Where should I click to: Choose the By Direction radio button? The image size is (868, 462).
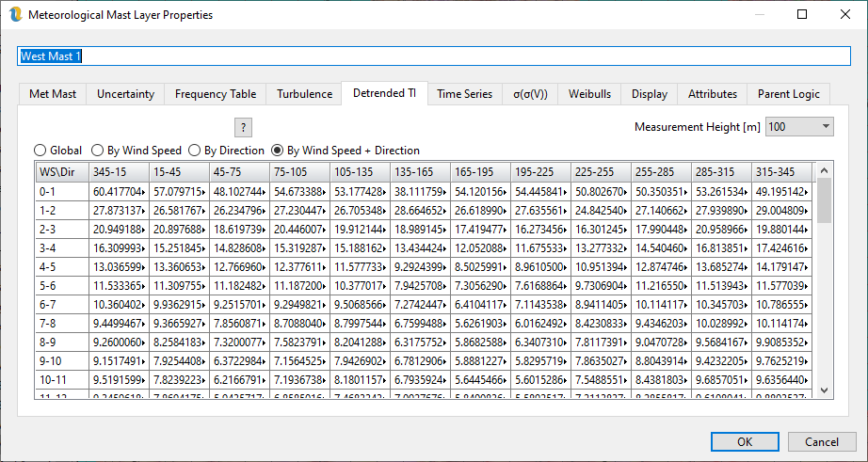[x=195, y=151]
